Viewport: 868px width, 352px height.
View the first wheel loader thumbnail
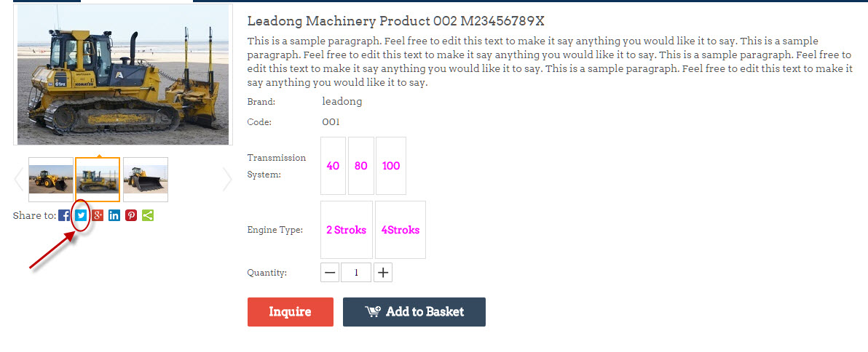coord(51,180)
